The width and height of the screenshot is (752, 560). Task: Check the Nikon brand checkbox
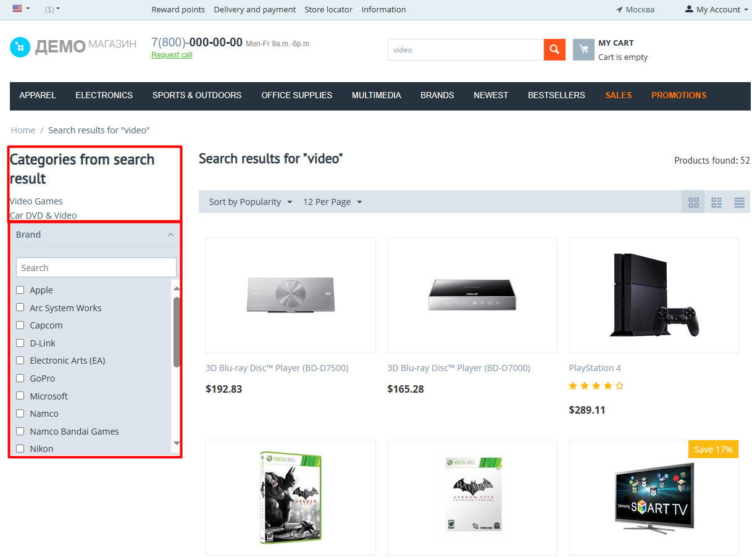click(x=20, y=448)
